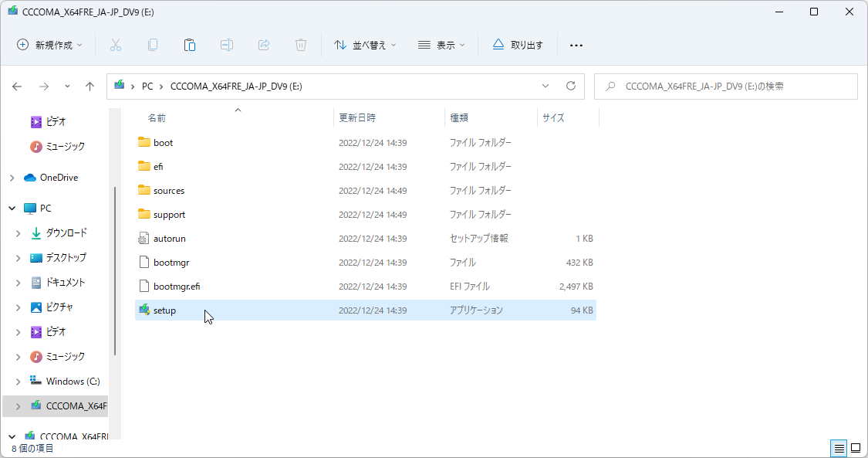Select the bootmgr file

(x=366, y=263)
